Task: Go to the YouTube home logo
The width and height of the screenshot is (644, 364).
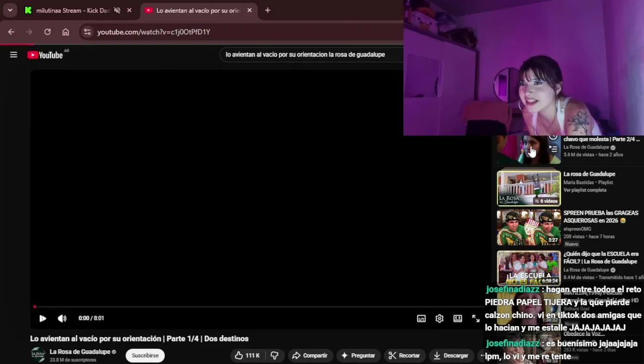Action: 45,55
